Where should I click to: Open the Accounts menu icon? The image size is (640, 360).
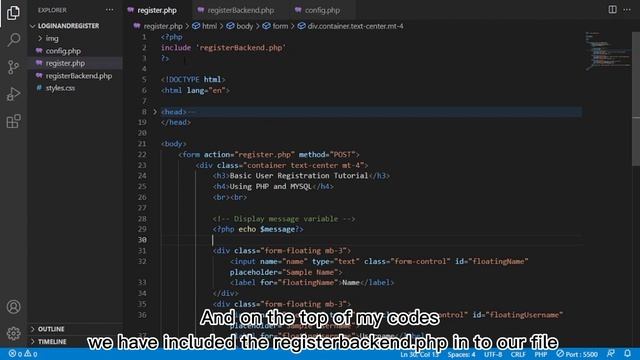click(x=13, y=307)
